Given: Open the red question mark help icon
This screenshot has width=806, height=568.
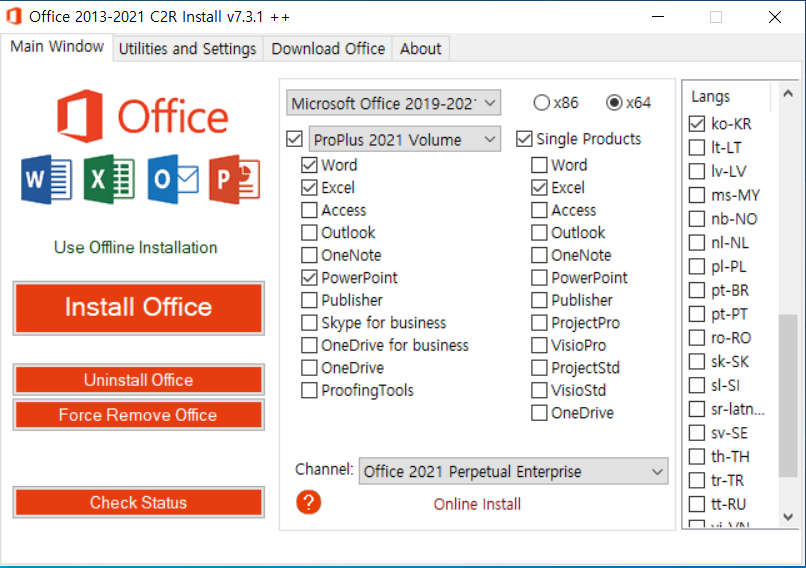Looking at the screenshot, I should 308,502.
